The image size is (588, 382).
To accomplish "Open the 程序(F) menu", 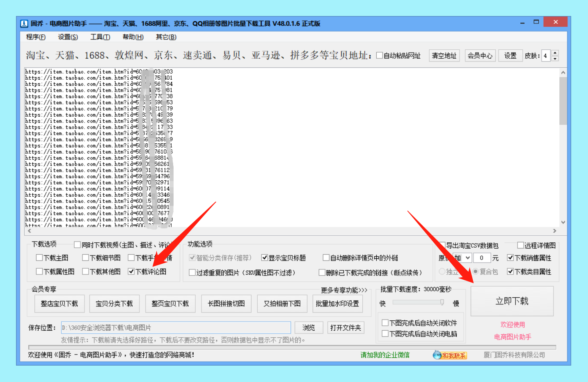I will coord(36,37).
